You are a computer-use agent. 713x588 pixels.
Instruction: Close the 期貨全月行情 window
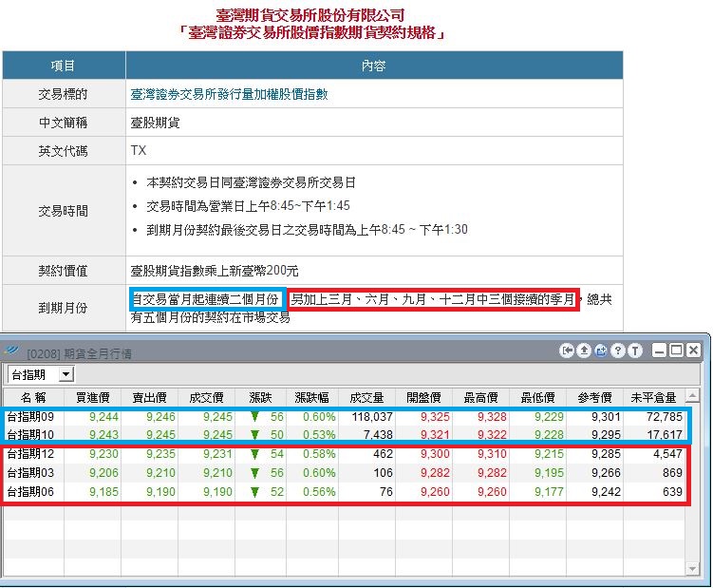(693, 350)
